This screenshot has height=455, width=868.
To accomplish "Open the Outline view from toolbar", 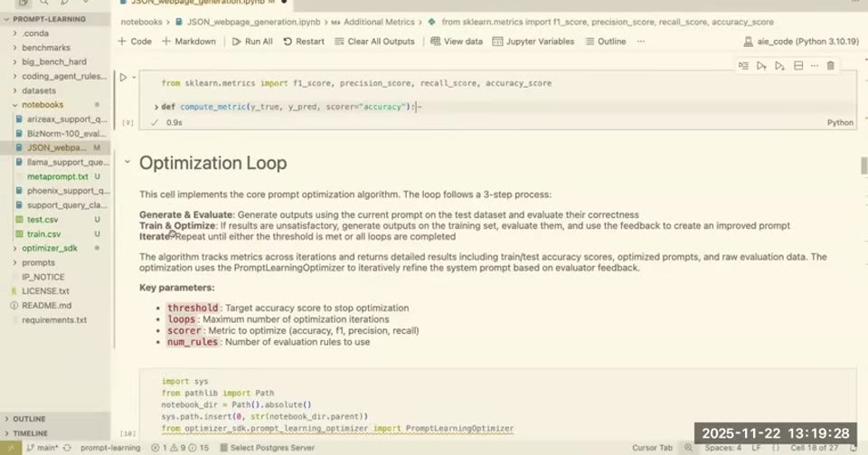I will [606, 42].
